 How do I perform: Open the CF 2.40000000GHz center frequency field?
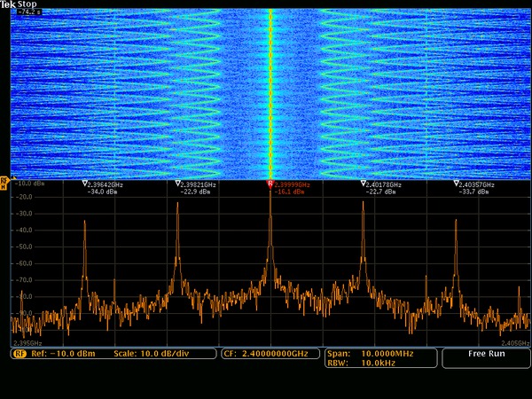[x=266, y=354]
